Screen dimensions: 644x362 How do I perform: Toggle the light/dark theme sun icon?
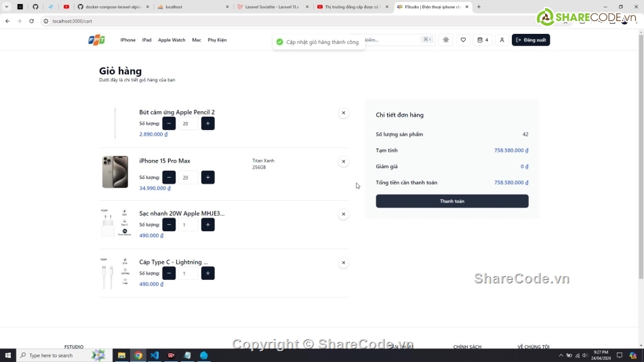(x=446, y=40)
